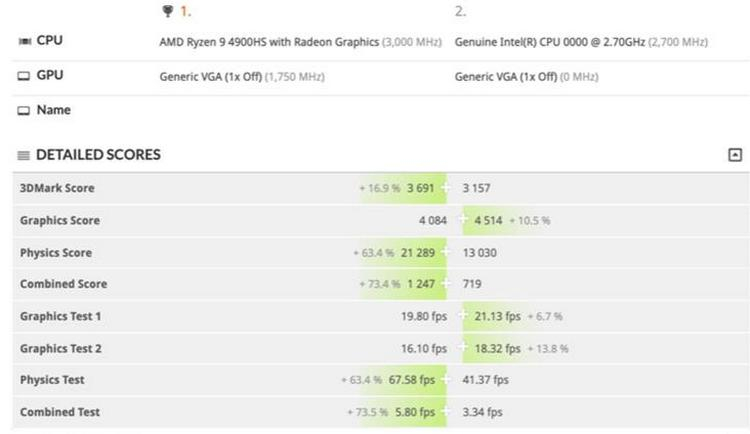Click the Detailed Scores heading

[98, 155]
